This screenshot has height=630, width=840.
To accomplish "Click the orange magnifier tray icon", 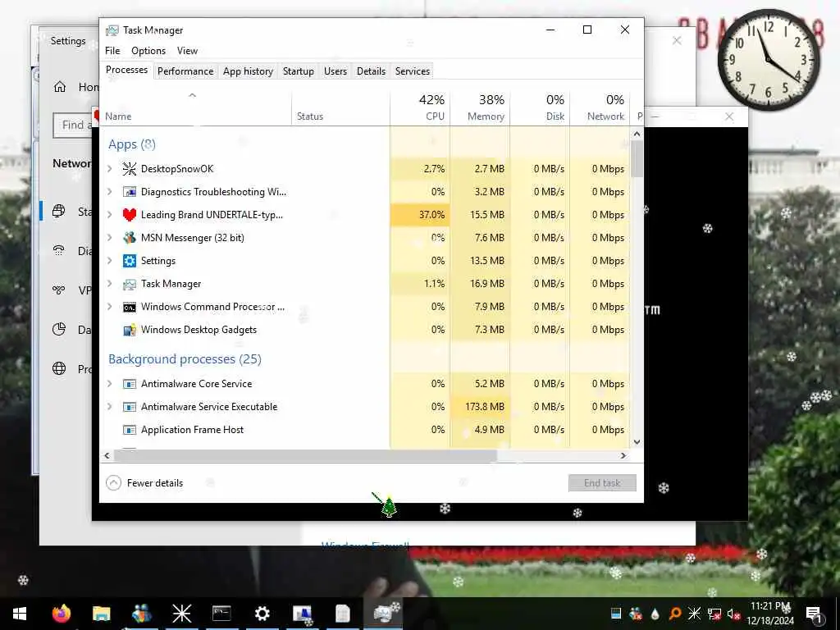I will coord(675,614).
